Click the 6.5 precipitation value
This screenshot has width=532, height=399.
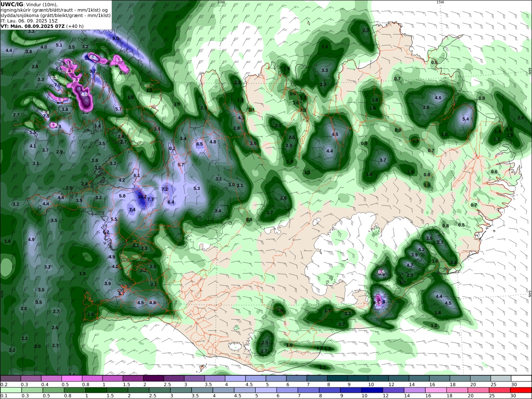tap(199, 144)
